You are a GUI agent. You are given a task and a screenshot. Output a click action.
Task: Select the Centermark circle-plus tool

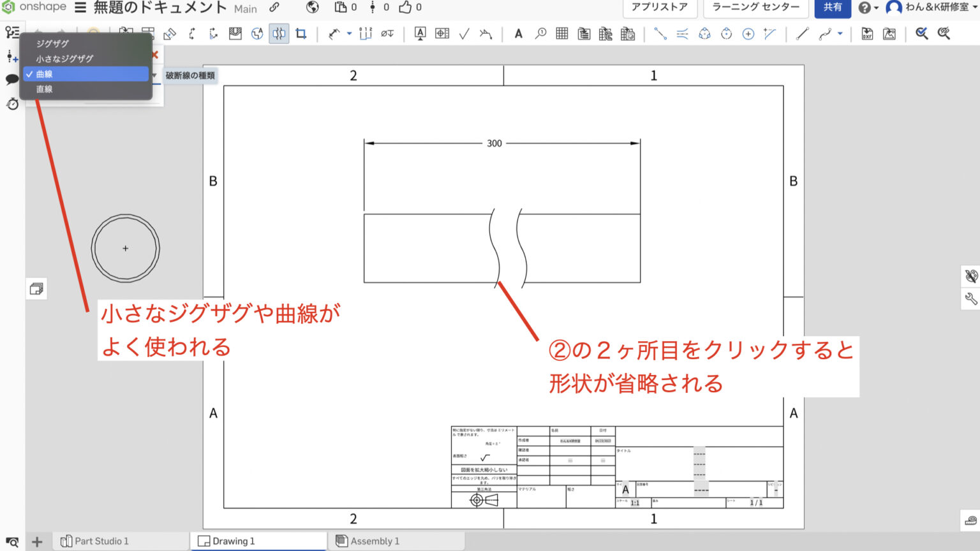(x=748, y=34)
